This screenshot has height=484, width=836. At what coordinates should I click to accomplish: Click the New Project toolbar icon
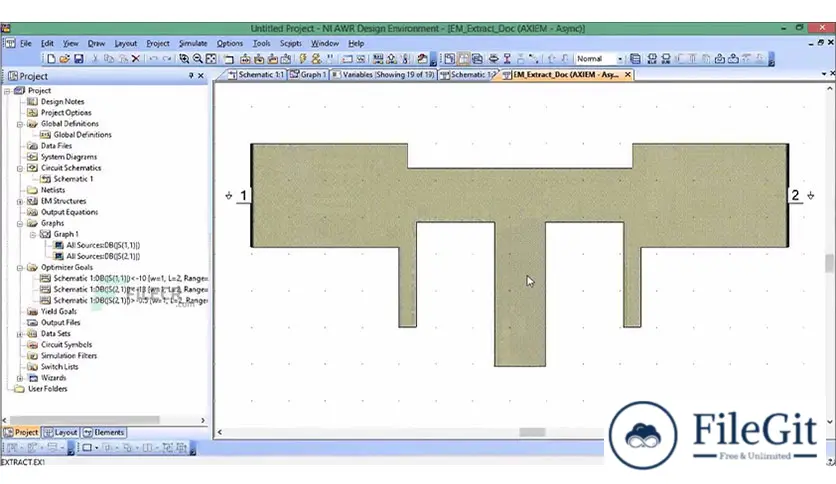click(x=51, y=59)
